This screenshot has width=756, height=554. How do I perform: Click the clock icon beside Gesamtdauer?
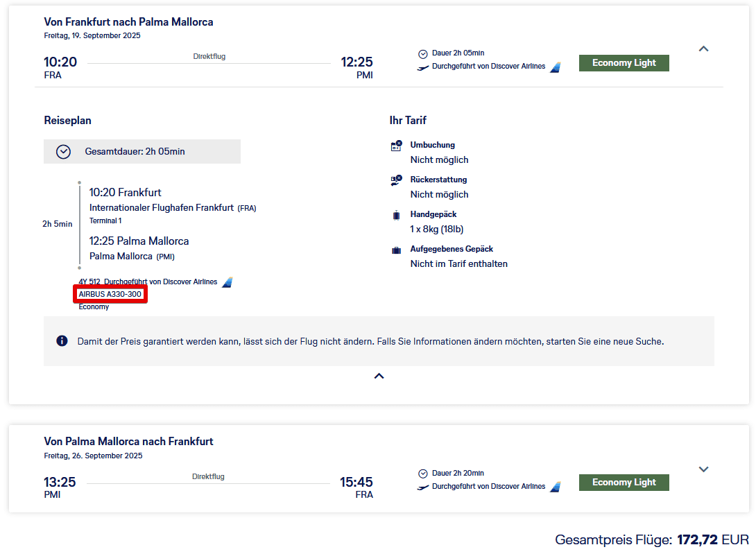pyautogui.click(x=63, y=152)
